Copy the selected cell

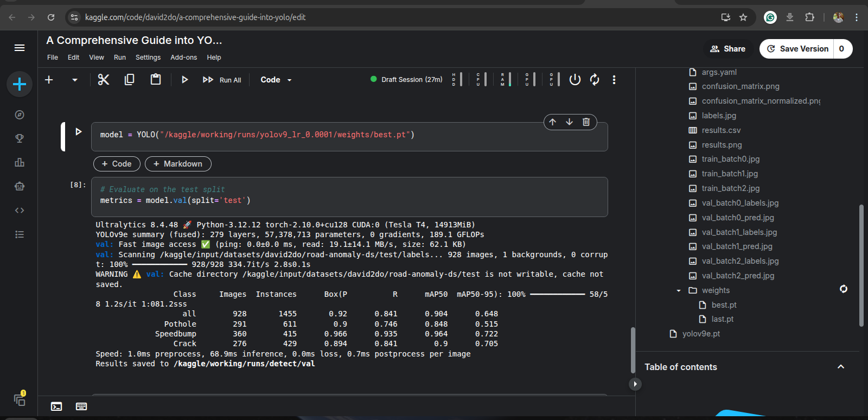coord(129,80)
